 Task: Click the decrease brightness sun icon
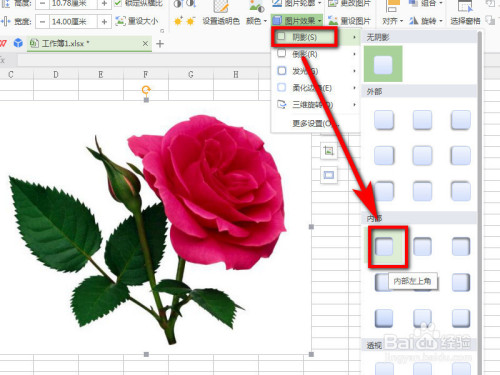(190, 22)
